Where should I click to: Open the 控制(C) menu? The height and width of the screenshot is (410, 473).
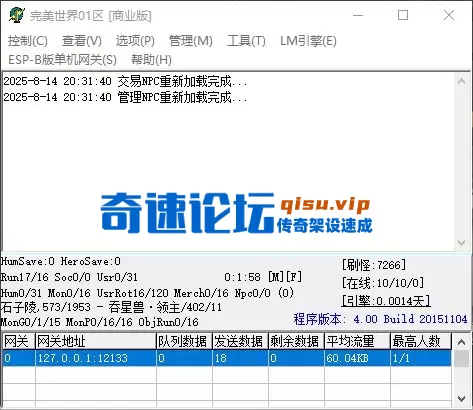[x=28, y=41]
